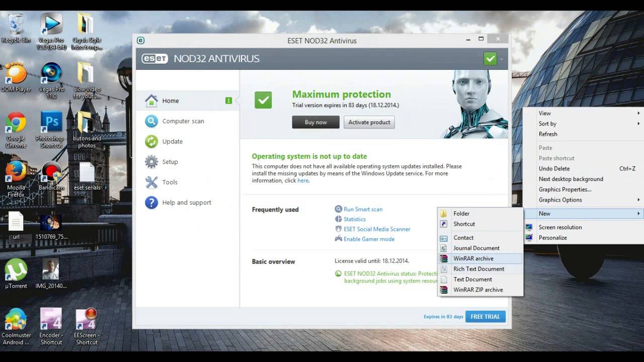Click the Buy now button

coord(315,122)
